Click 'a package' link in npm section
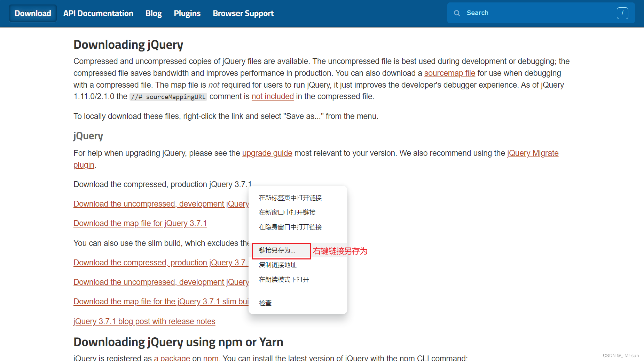 (172, 358)
